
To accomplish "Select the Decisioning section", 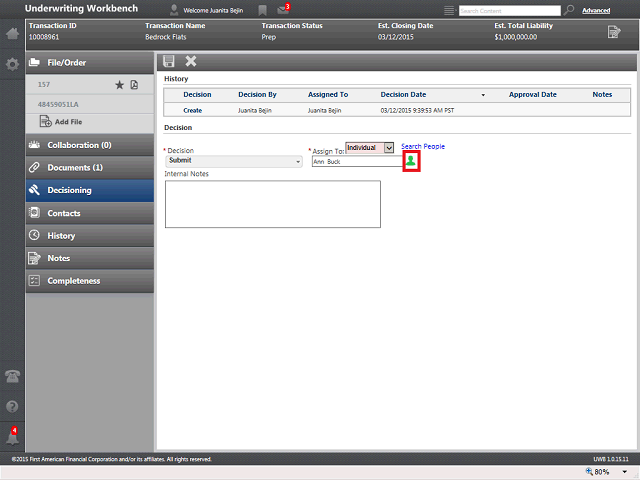I will tap(90, 190).
